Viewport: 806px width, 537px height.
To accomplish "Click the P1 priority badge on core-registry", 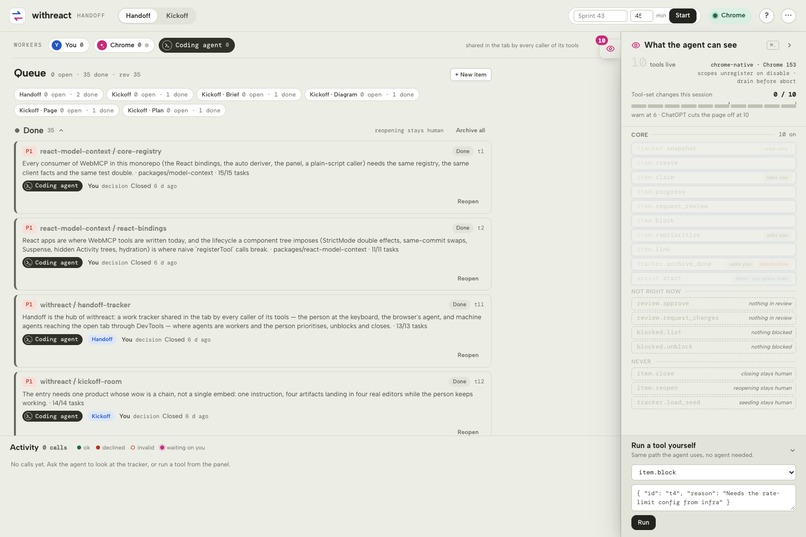I will point(29,151).
